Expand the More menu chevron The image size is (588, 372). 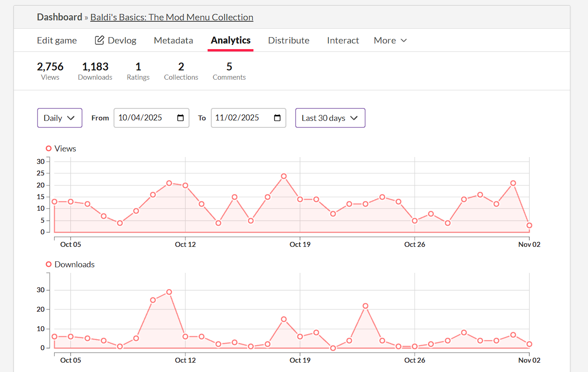click(404, 40)
